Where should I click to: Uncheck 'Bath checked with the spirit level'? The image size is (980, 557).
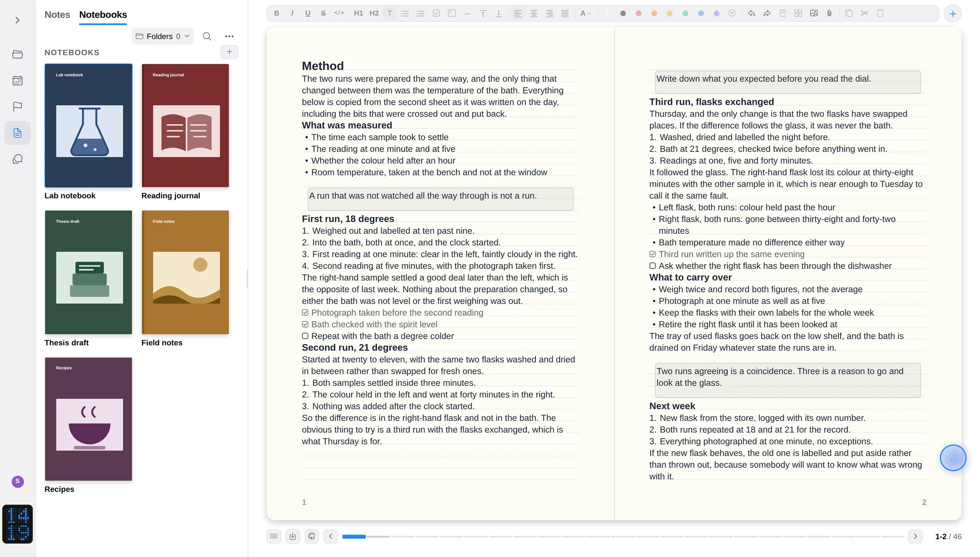coord(305,324)
